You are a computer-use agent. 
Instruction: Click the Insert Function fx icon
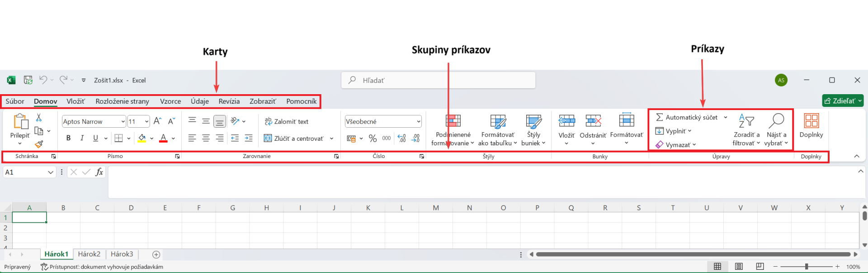pos(99,172)
